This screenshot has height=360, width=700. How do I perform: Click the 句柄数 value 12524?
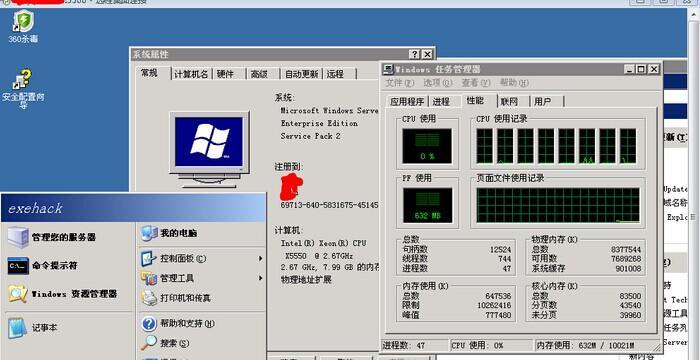point(500,250)
